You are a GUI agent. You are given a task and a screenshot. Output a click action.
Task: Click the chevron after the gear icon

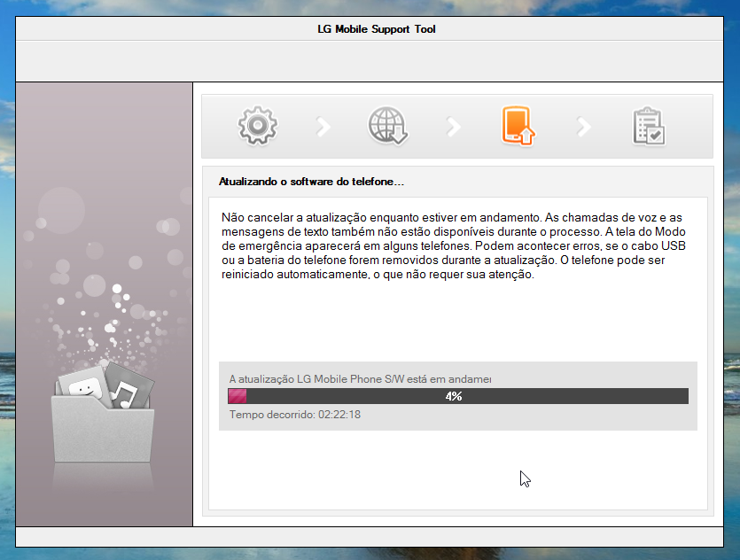pos(323,127)
